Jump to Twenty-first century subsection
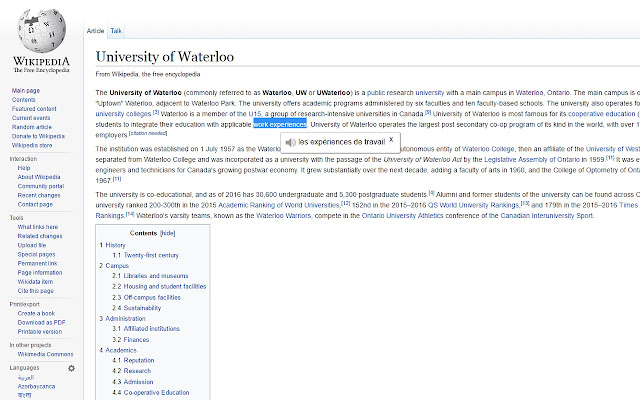 tap(151, 256)
